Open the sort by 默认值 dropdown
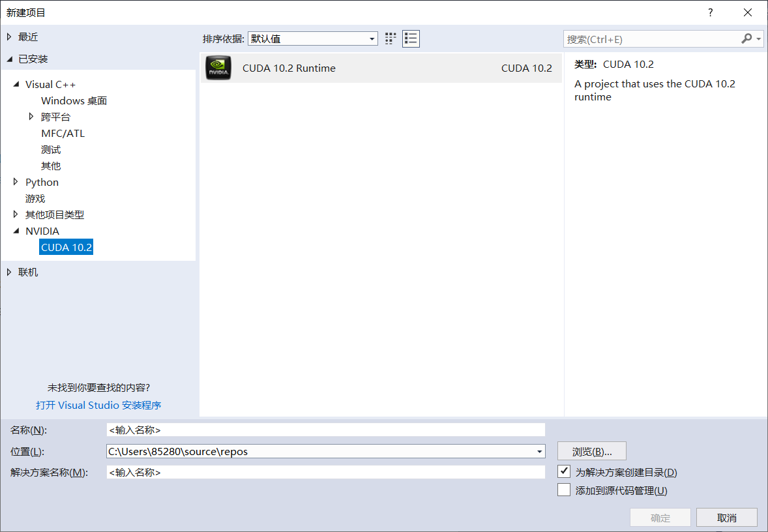Image resolution: width=768 pixels, height=532 pixels. (313, 38)
